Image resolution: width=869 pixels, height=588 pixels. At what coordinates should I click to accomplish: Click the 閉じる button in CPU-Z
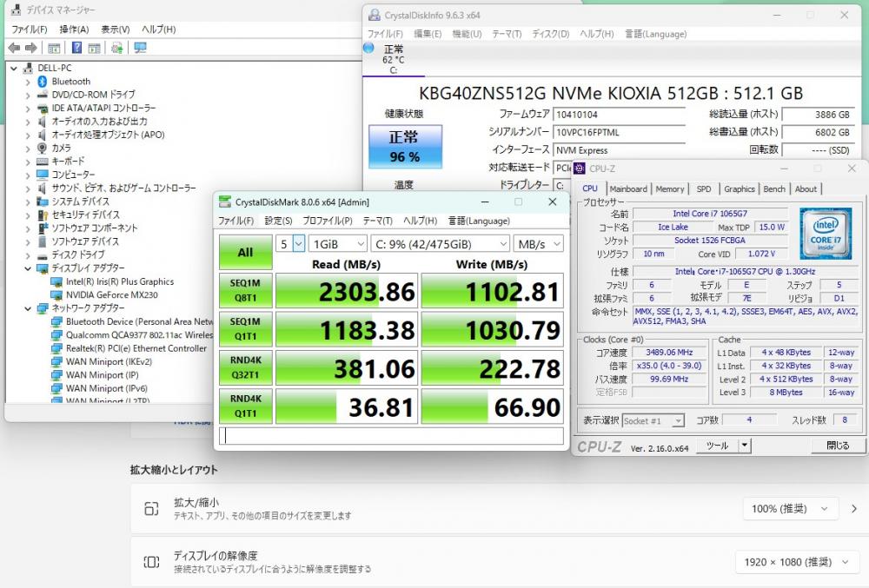(838, 446)
